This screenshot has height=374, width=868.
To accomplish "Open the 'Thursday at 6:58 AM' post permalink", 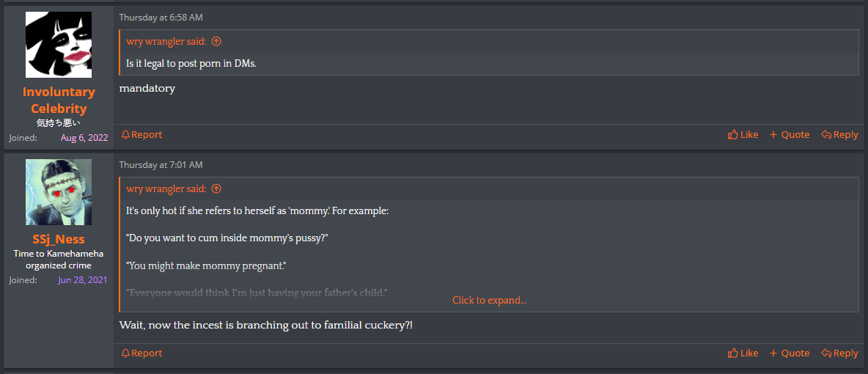I will coord(161,17).
